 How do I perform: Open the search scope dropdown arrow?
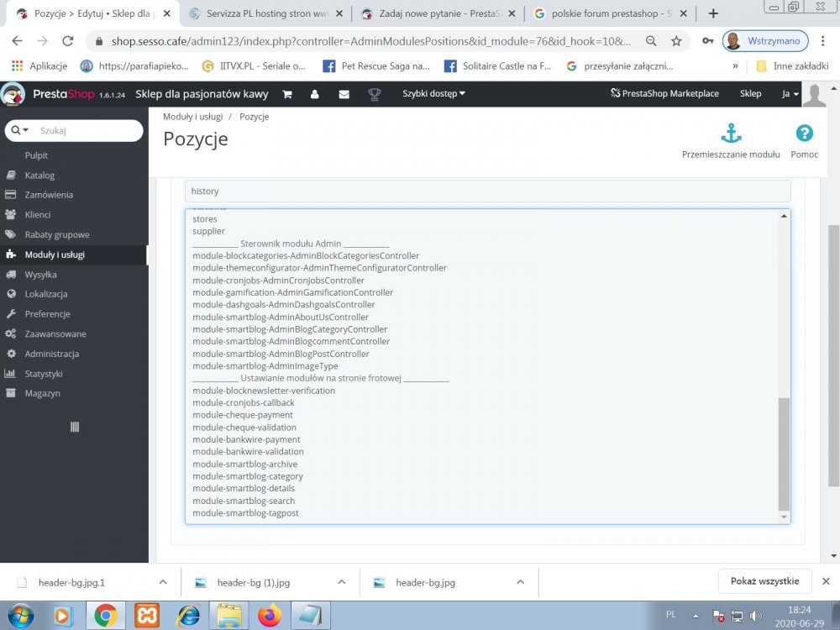(21, 130)
